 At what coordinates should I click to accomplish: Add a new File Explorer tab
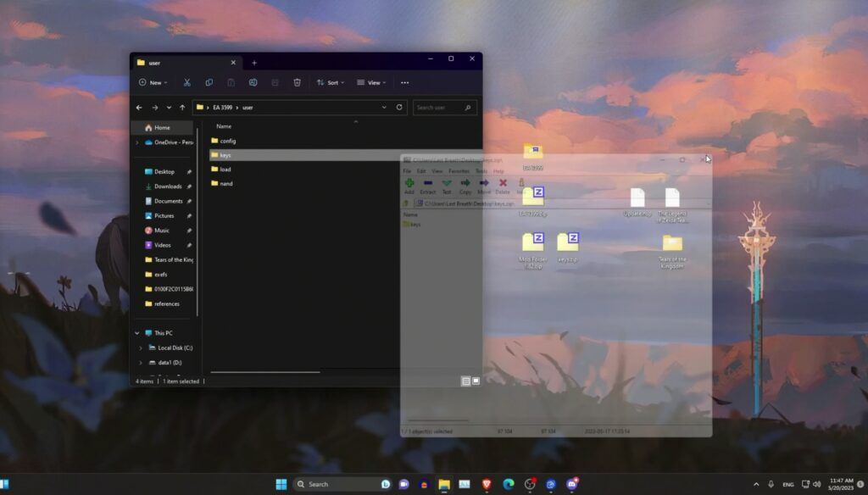click(253, 63)
